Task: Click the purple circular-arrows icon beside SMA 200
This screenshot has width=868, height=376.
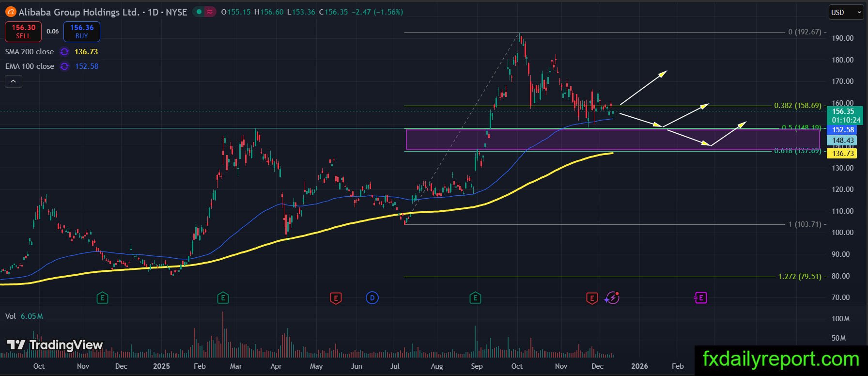Action: (x=64, y=52)
